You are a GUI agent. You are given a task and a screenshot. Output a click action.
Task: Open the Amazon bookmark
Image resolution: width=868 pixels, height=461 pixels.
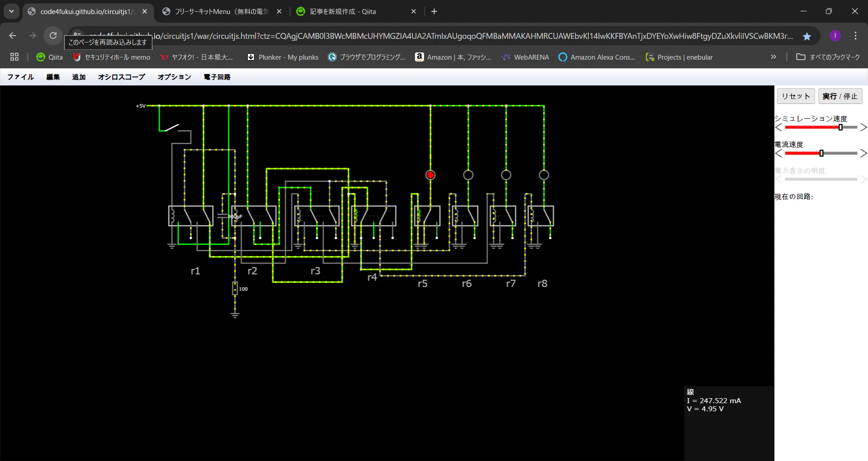click(453, 57)
